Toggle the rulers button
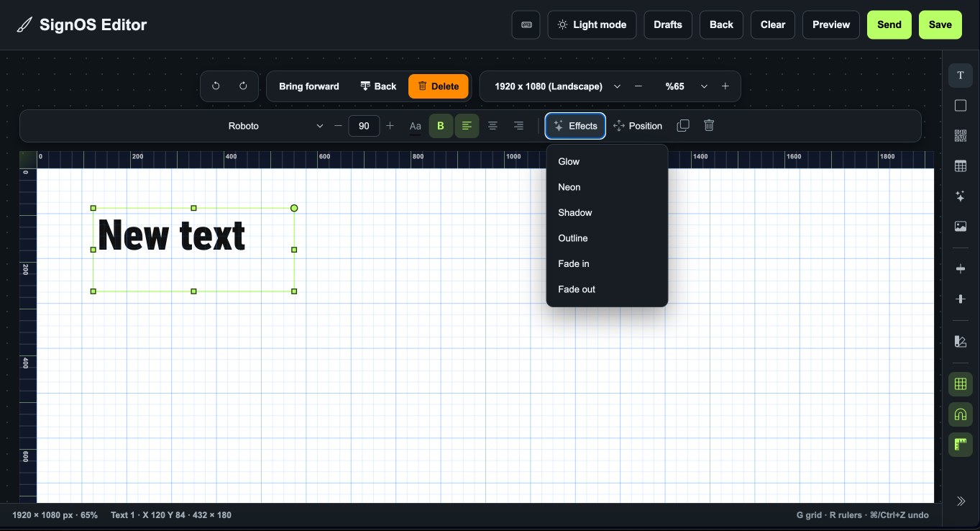The width and height of the screenshot is (980, 531). [x=960, y=445]
